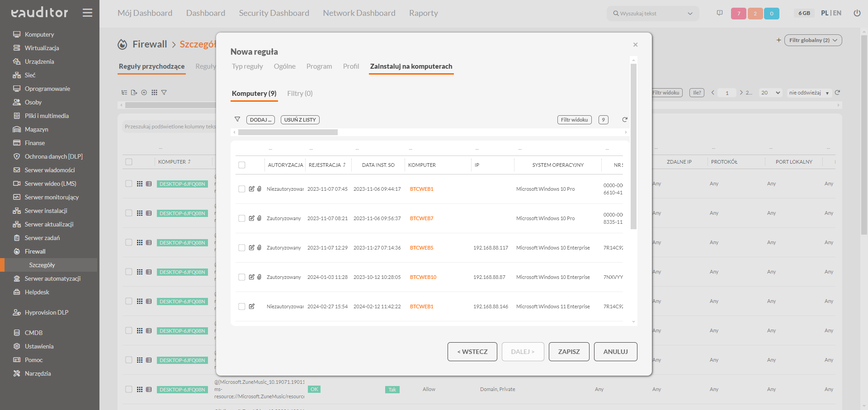The height and width of the screenshot is (410, 868).
Task: Go to next page in background pagination
Action: coord(741,93)
